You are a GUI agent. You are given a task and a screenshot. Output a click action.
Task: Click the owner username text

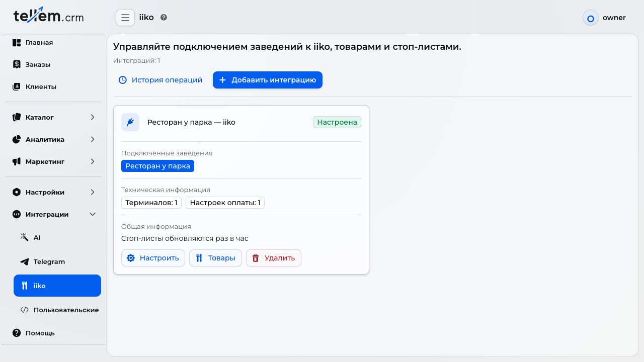coord(614,18)
